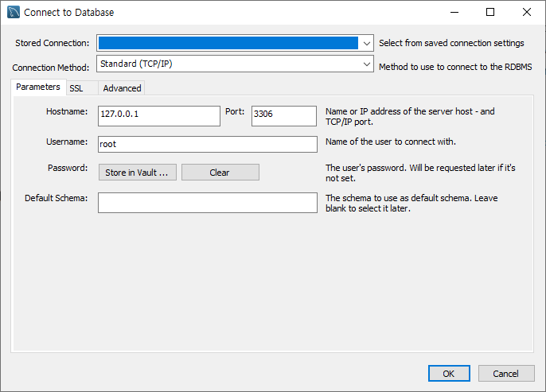Click the 'Default Schema:' label
The height and width of the screenshot is (392, 546).
click(56, 198)
